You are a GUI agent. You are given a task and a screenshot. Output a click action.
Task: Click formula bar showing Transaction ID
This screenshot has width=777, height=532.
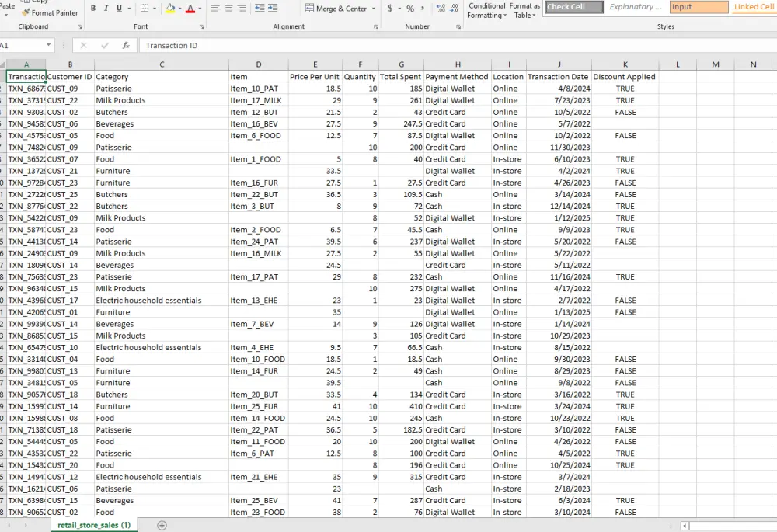pyautogui.click(x=458, y=46)
